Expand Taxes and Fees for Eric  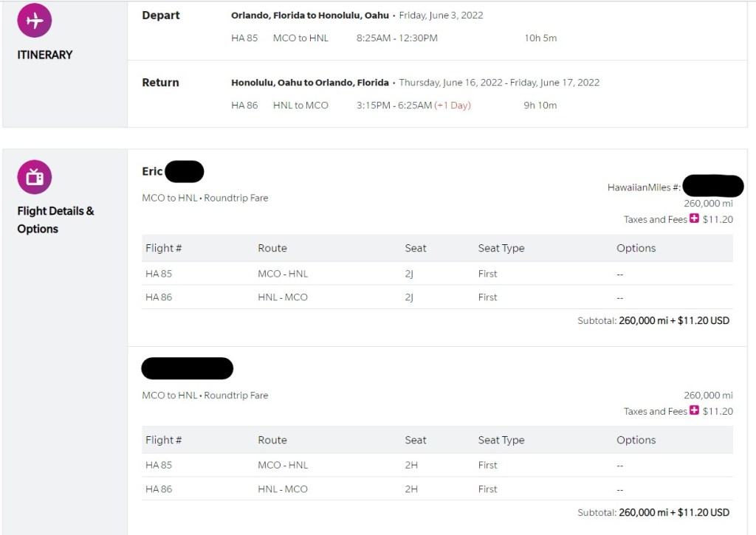694,218
